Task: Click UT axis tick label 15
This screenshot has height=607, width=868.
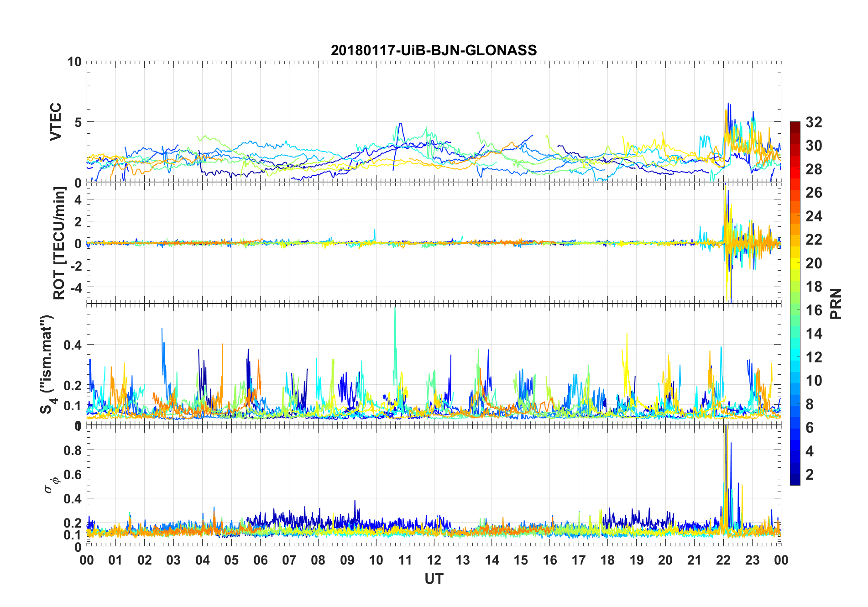Action: (521, 560)
